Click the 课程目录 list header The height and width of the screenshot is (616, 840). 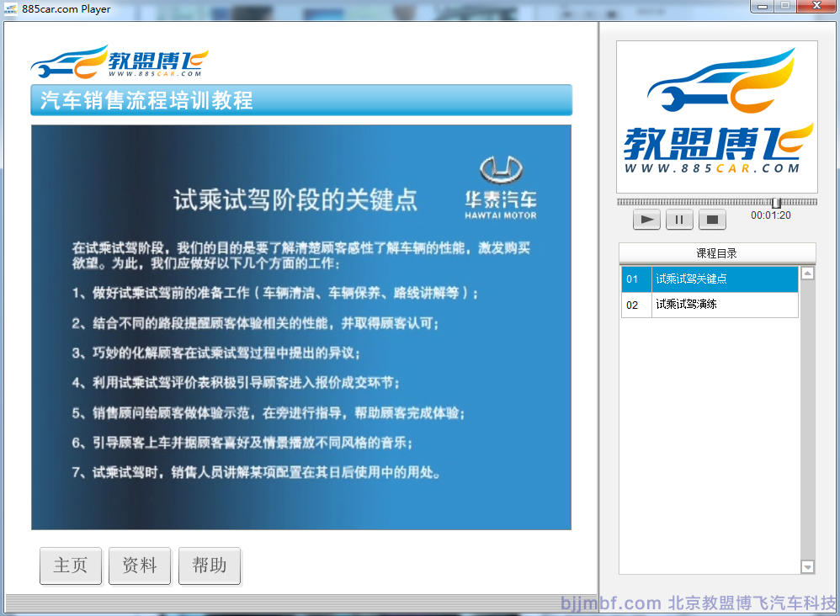tap(717, 253)
